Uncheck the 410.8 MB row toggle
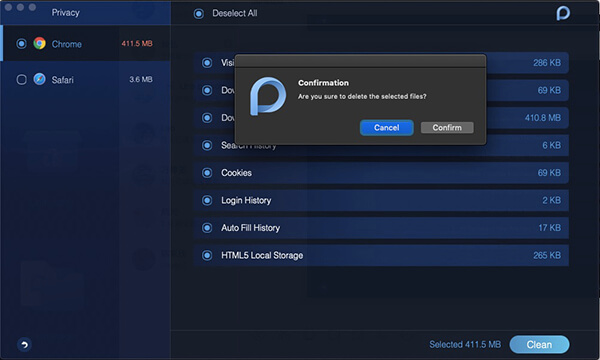 207,118
